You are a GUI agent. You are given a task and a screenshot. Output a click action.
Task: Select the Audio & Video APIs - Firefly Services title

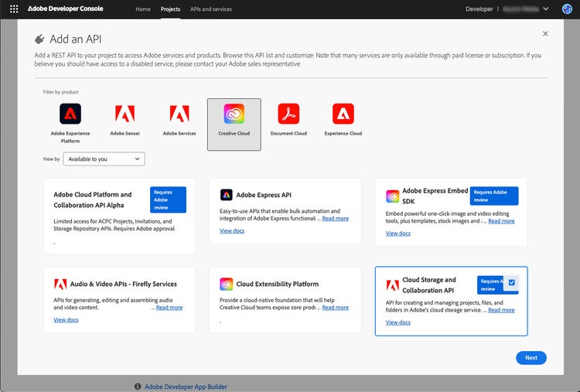click(x=124, y=284)
